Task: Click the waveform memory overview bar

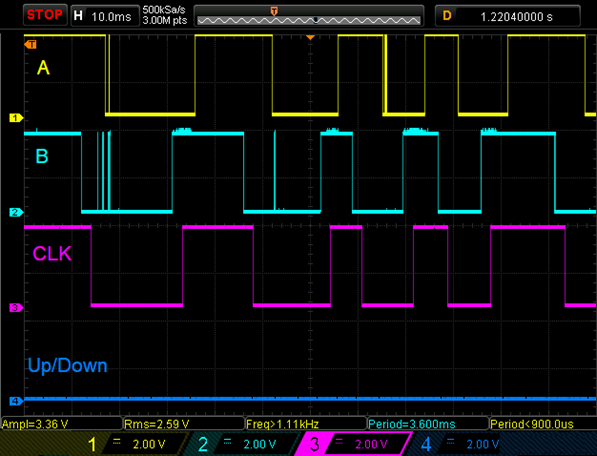Action: coord(309,16)
